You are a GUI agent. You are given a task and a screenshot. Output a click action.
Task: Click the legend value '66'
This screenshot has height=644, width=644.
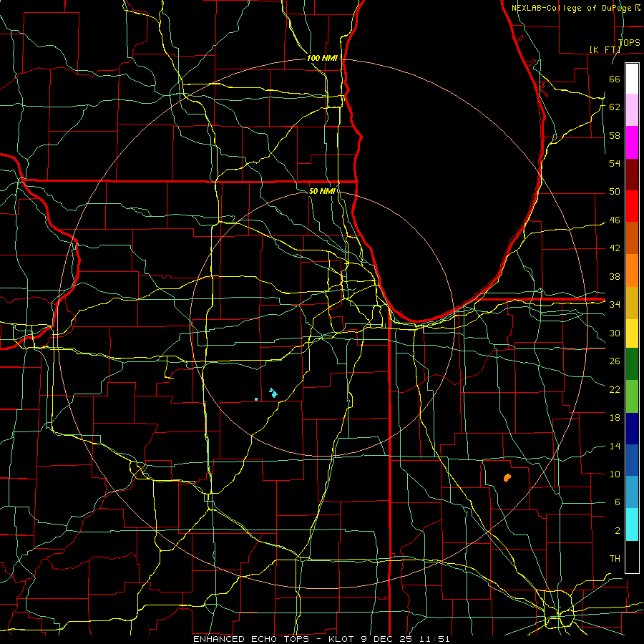(615, 79)
